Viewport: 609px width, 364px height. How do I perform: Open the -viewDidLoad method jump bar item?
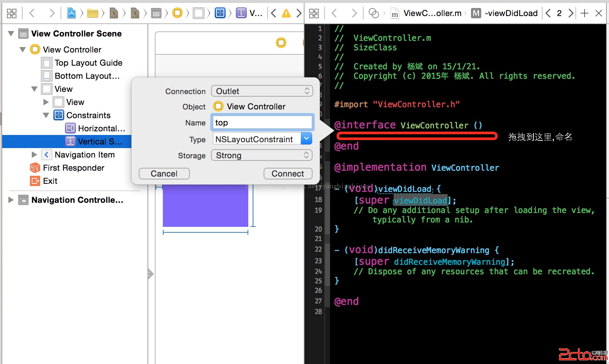point(510,13)
